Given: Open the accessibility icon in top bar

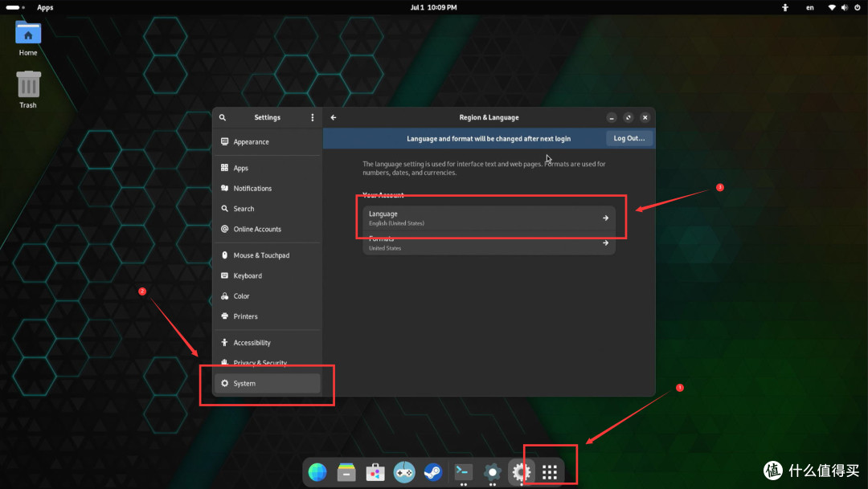Looking at the screenshot, I should click(x=785, y=7).
